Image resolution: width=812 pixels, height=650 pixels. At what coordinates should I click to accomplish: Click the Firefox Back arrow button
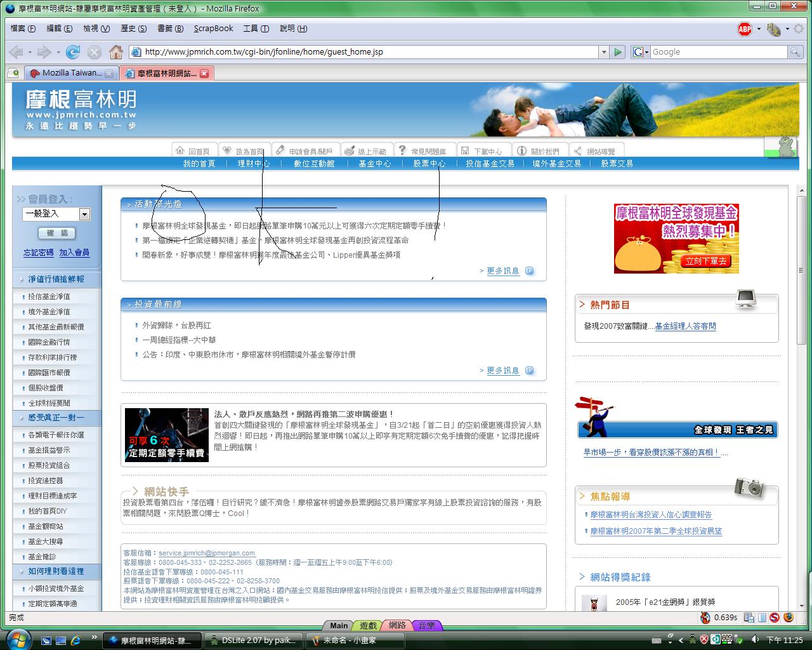[x=16, y=52]
